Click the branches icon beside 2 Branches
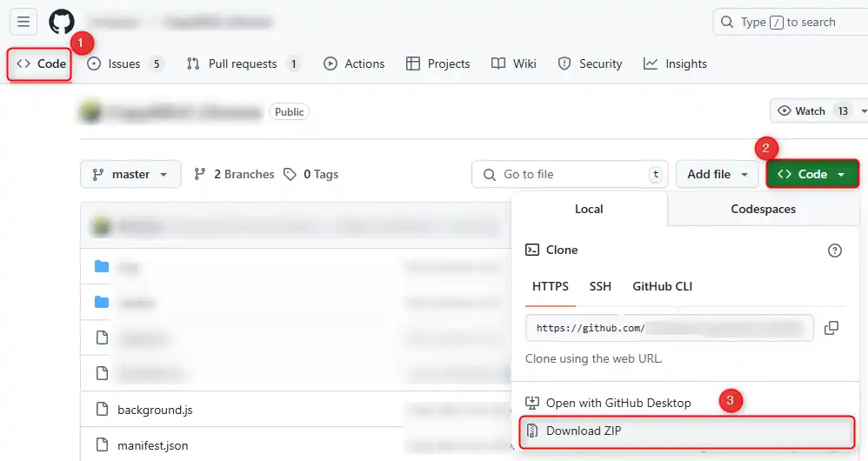 (200, 175)
